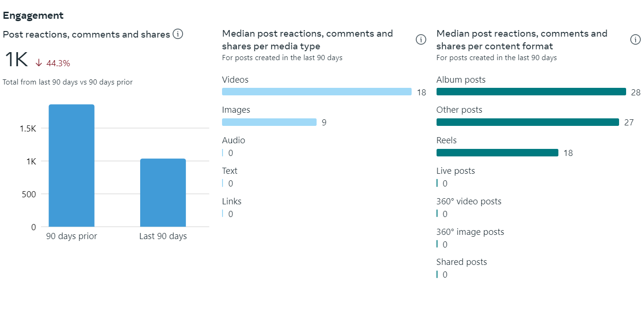The image size is (644, 310).
Task: Select the 360° image posts label
Action: [470, 232]
